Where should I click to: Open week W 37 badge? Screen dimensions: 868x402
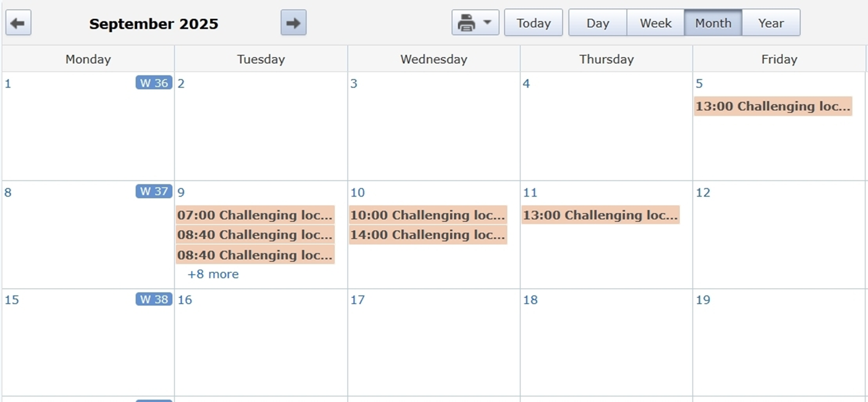point(154,191)
